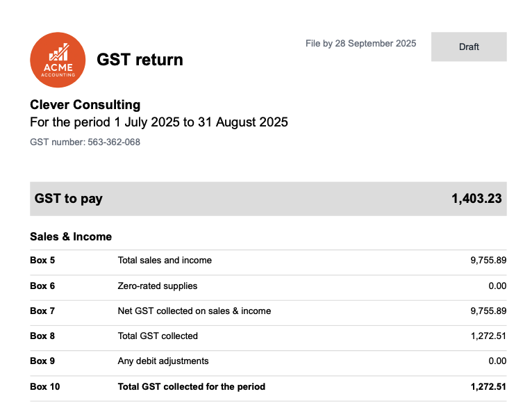The width and height of the screenshot is (532, 403).
Task: Click the Sales & Income section heading
Action: point(71,237)
